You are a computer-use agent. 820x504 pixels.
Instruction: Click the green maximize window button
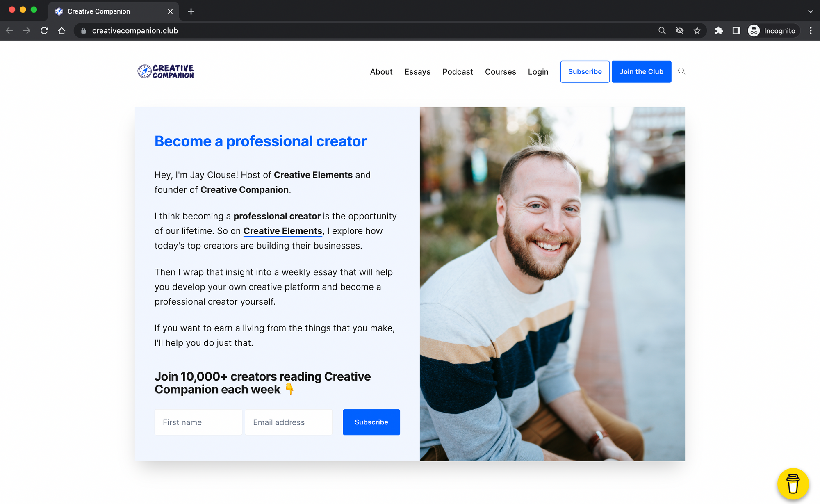tap(34, 9)
